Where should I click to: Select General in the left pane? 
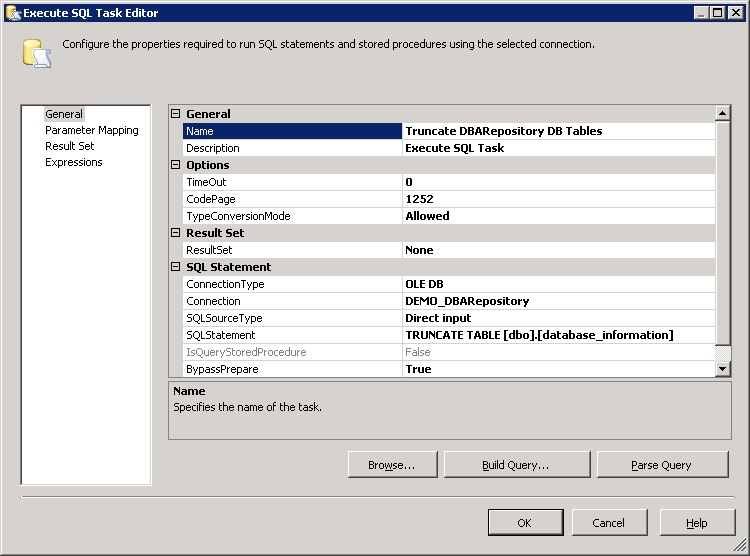pyautogui.click(x=64, y=114)
